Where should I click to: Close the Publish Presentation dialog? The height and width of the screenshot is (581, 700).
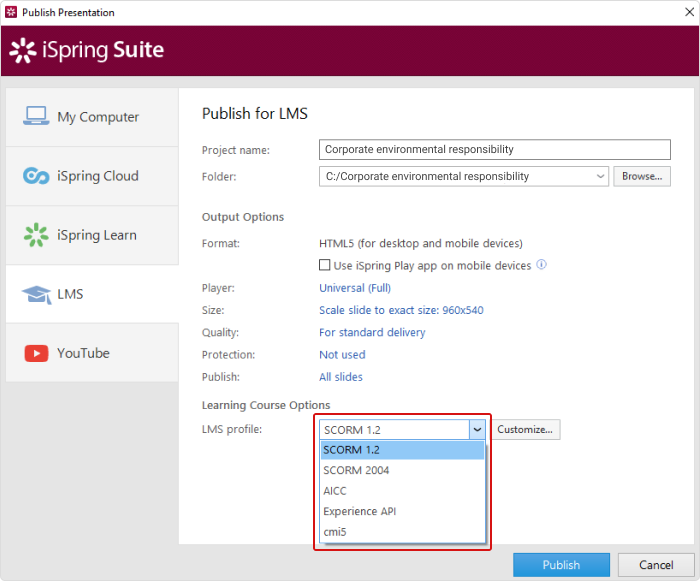(689, 12)
